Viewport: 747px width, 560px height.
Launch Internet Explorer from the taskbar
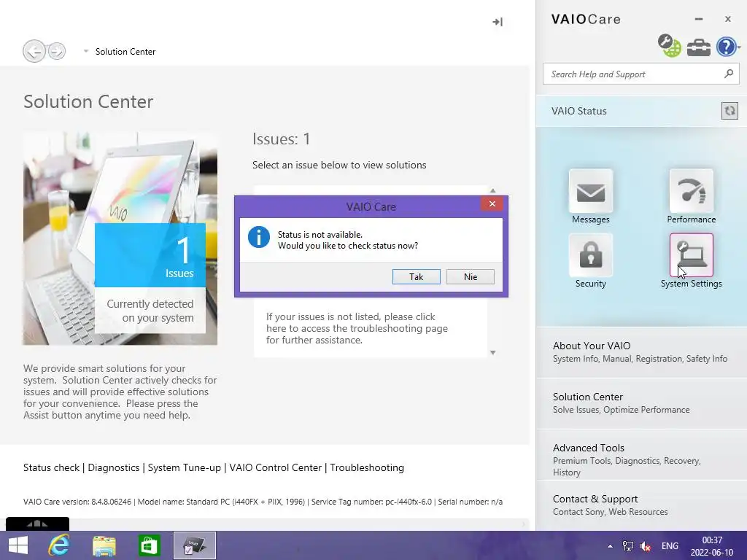click(59, 545)
